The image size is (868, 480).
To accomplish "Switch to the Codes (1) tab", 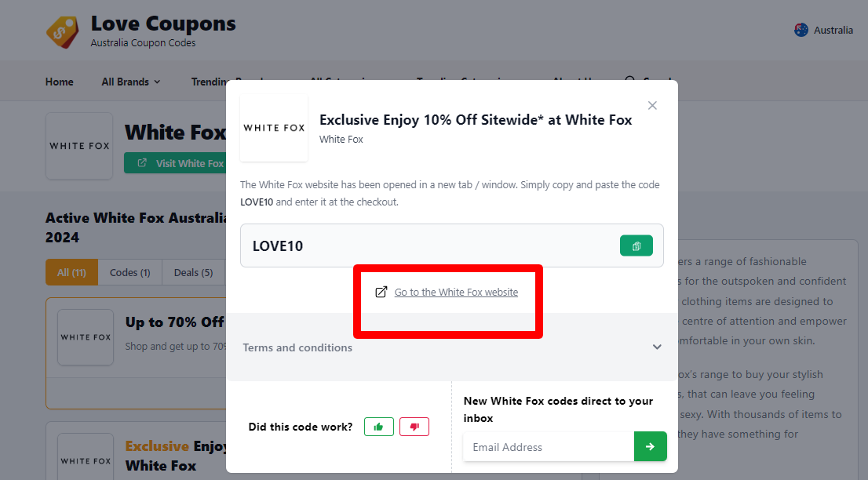I will (129, 272).
